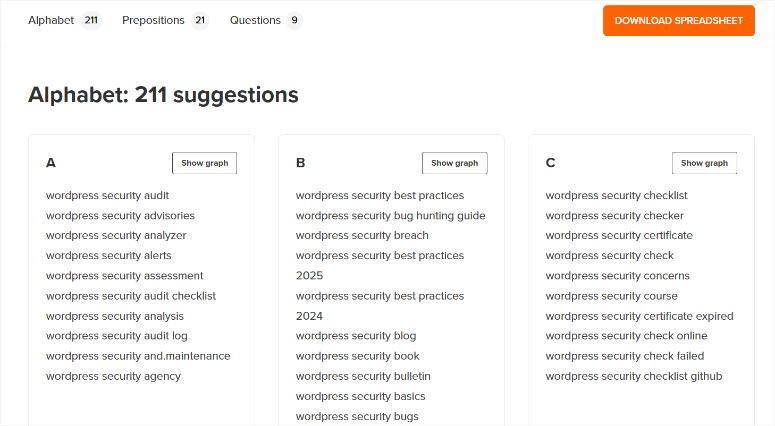Click 'wordpress security bug hunting guide'
775x426 pixels.
coord(390,215)
